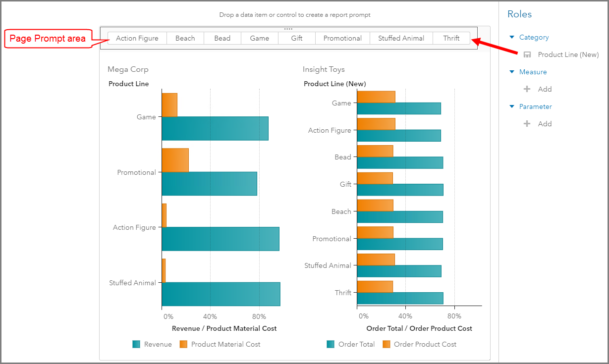
Task: Select Bead in the page prompt
Action: pyautogui.click(x=222, y=39)
